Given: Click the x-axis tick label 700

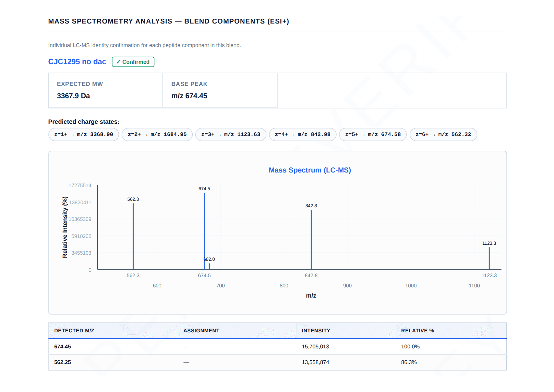Looking at the screenshot, I should [x=220, y=286].
